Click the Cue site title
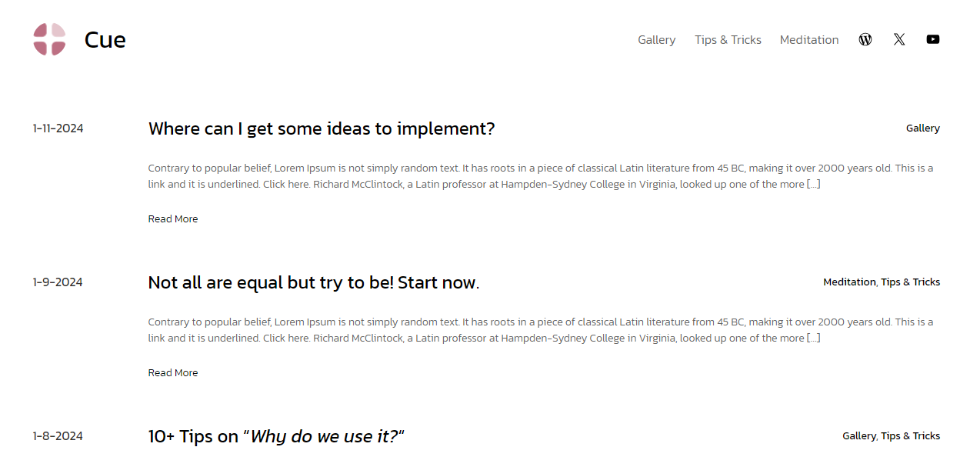 click(105, 40)
